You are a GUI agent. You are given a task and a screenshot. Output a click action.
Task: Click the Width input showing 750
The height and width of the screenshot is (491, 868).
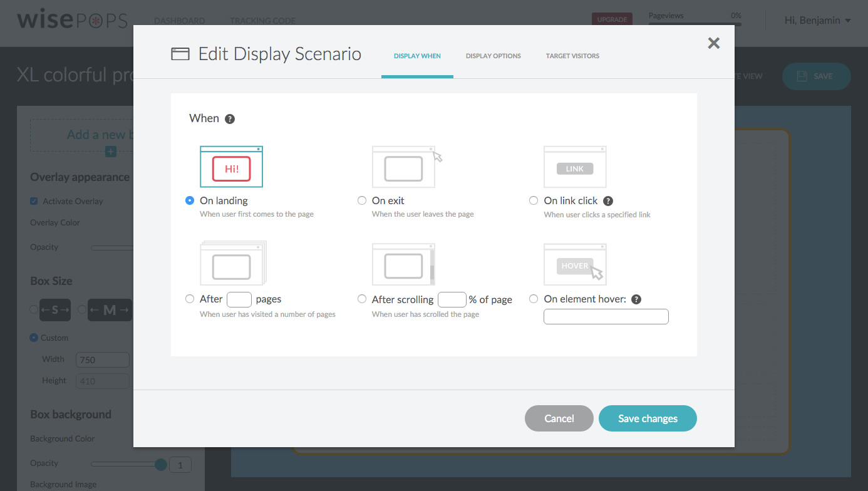pos(102,359)
